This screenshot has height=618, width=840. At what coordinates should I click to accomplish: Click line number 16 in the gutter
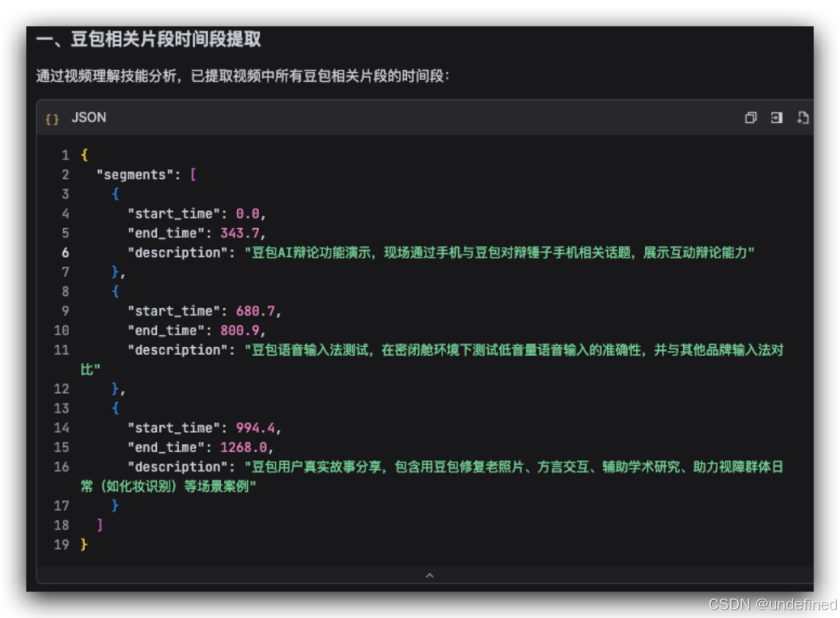[61, 467]
